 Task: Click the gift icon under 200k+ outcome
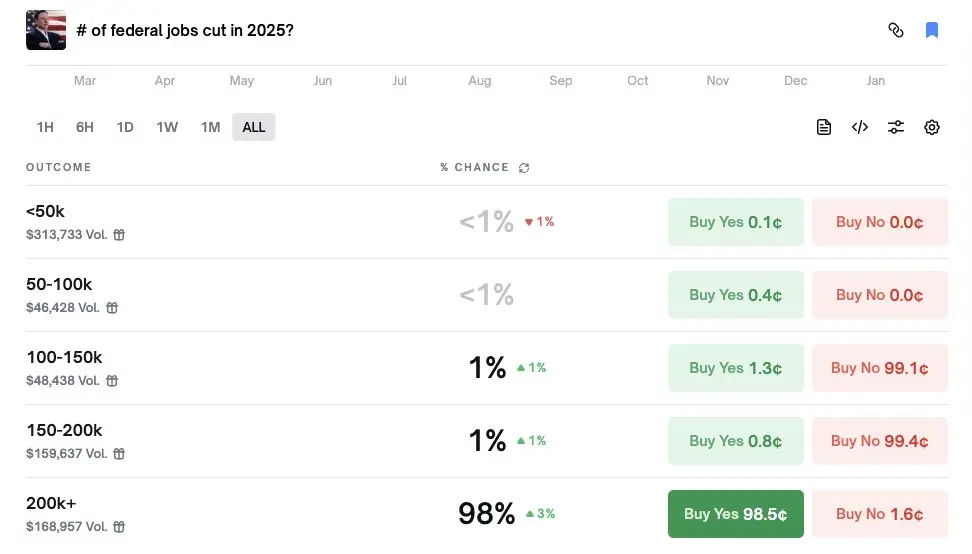(119, 527)
